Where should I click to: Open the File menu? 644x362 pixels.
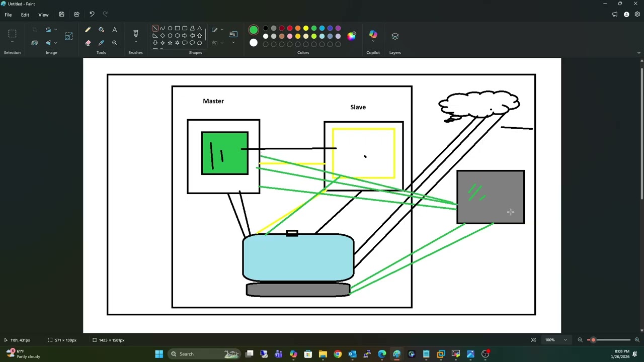[x=8, y=15]
